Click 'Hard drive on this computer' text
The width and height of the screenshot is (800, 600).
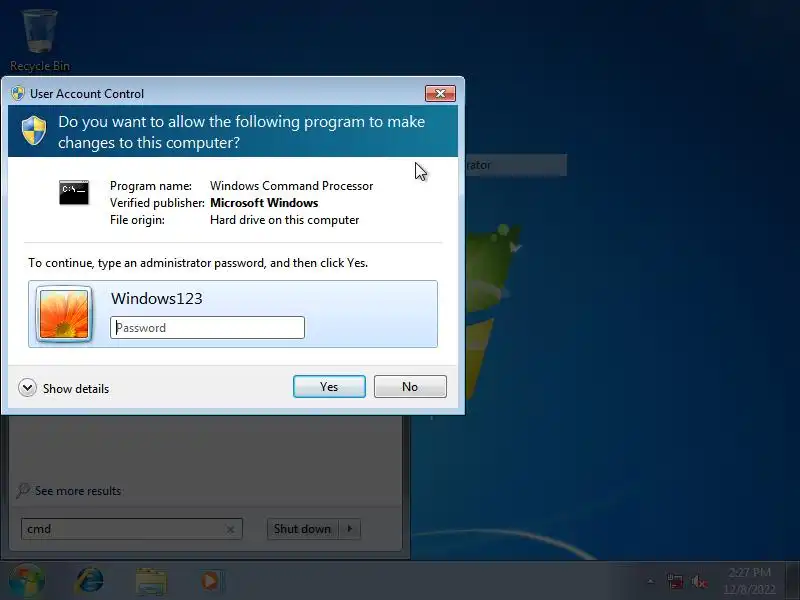point(285,220)
